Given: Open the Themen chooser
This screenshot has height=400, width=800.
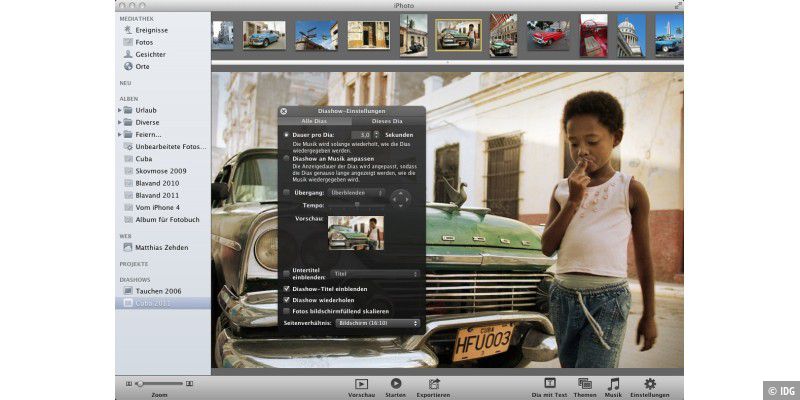Looking at the screenshot, I should click(585, 383).
